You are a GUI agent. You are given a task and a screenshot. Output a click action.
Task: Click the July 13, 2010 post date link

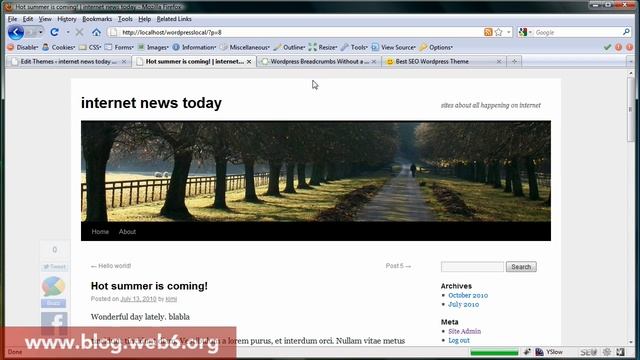[x=138, y=299]
